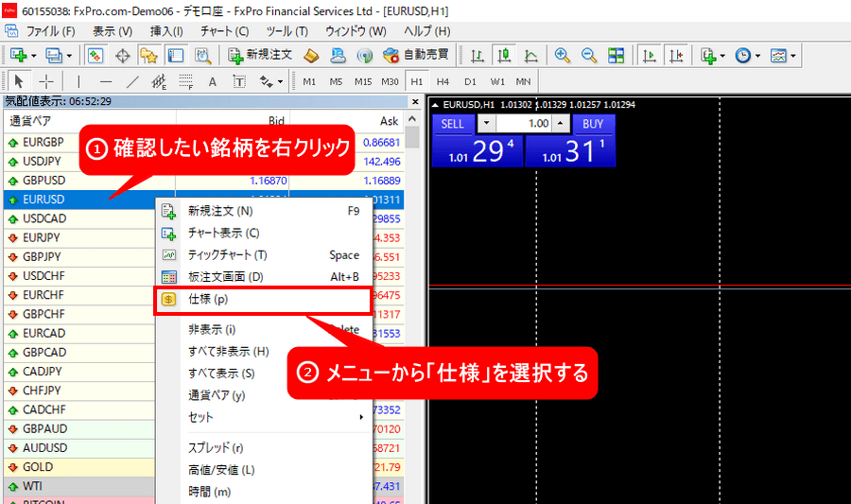Close the 気配値表示 panel with X
The image size is (851, 504).
pyautogui.click(x=415, y=101)
